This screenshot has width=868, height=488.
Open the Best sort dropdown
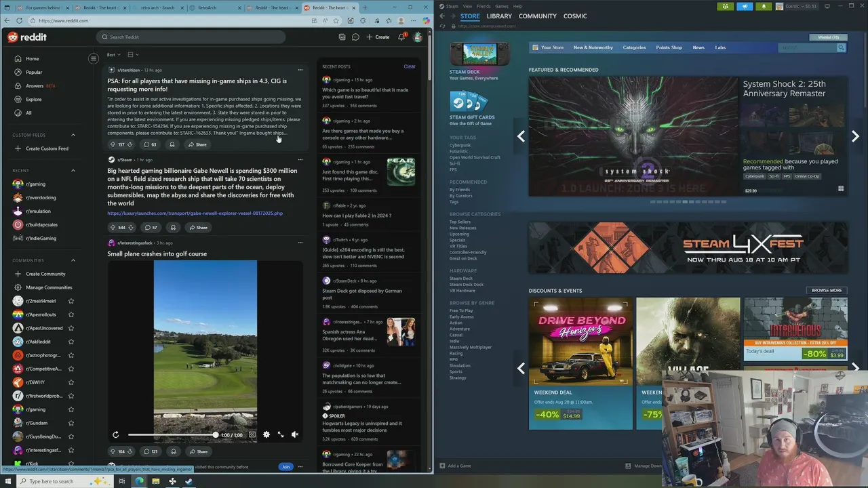113,54
